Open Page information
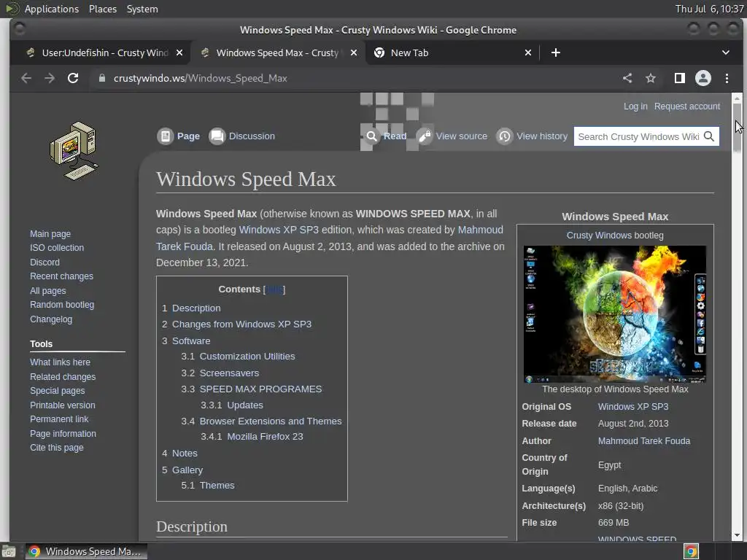 point(63,433)
